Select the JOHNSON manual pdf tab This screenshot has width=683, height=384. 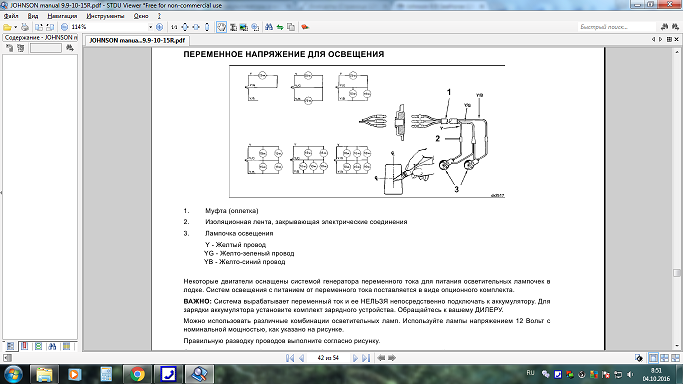click(137, 40)
